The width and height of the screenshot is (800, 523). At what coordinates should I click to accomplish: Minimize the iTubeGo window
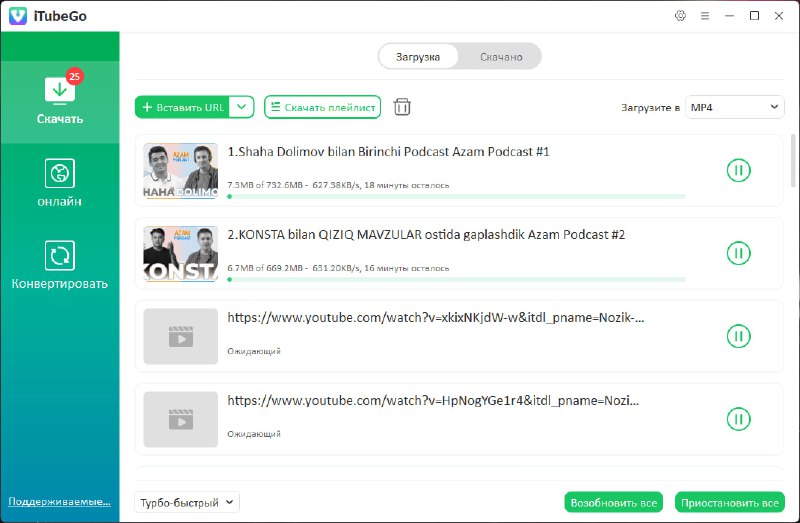[x=730, y=16]
